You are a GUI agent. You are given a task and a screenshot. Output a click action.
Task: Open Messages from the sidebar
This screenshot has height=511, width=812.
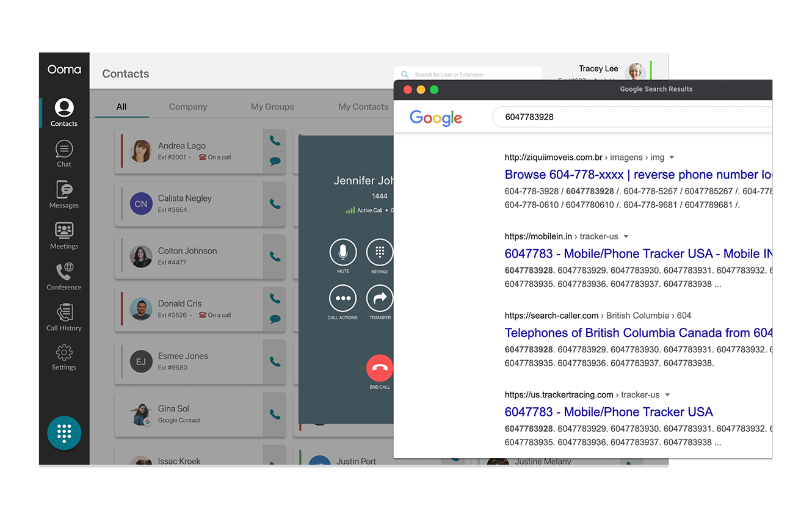64,194
